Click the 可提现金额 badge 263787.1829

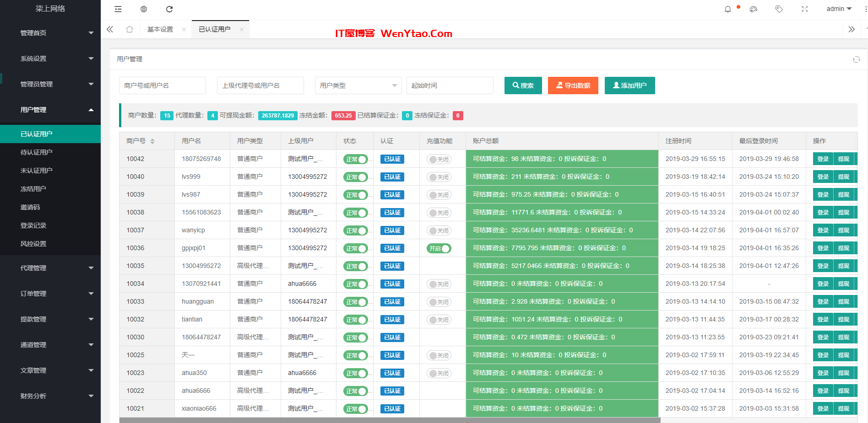click(278, 116)
